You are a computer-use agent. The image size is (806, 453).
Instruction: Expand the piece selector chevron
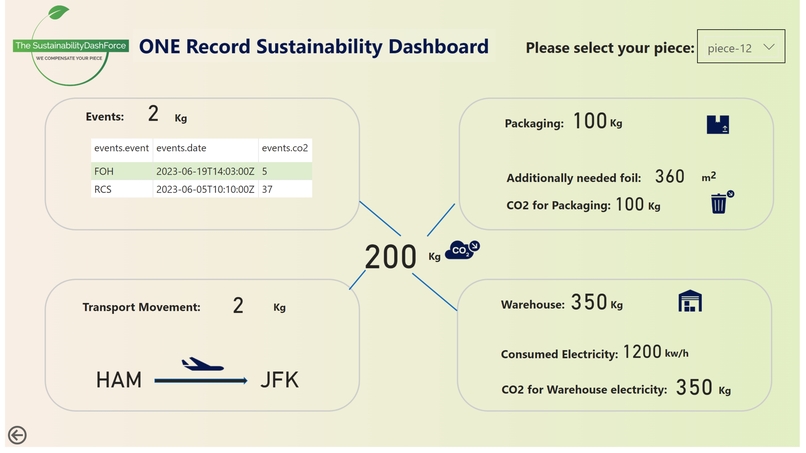tap(769, 47)
